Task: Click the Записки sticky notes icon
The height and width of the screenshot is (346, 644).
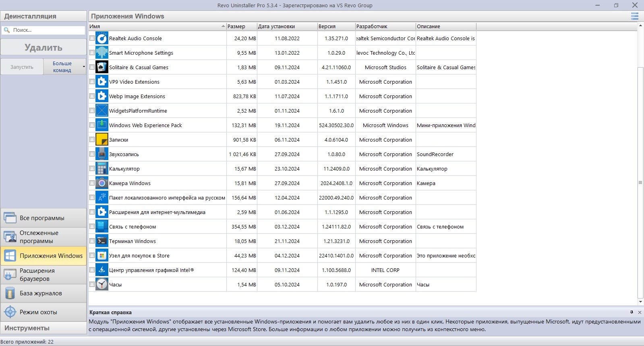Action: point(102,140)
